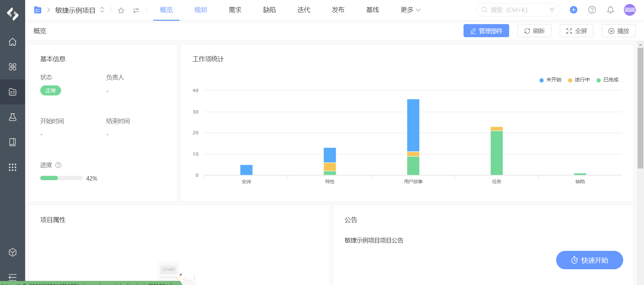
Task: Switch to the 需求 tab
Action: 235,10
